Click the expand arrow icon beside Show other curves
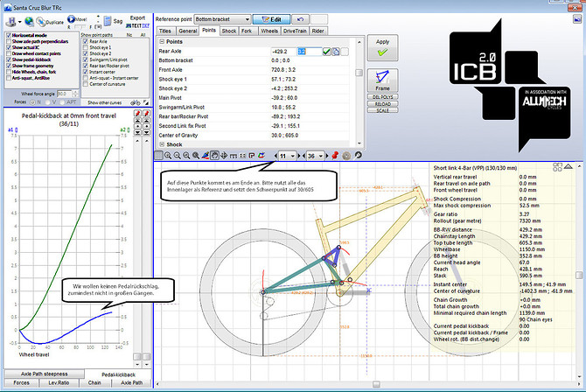 pyautogui.click(x=146, y=102)
